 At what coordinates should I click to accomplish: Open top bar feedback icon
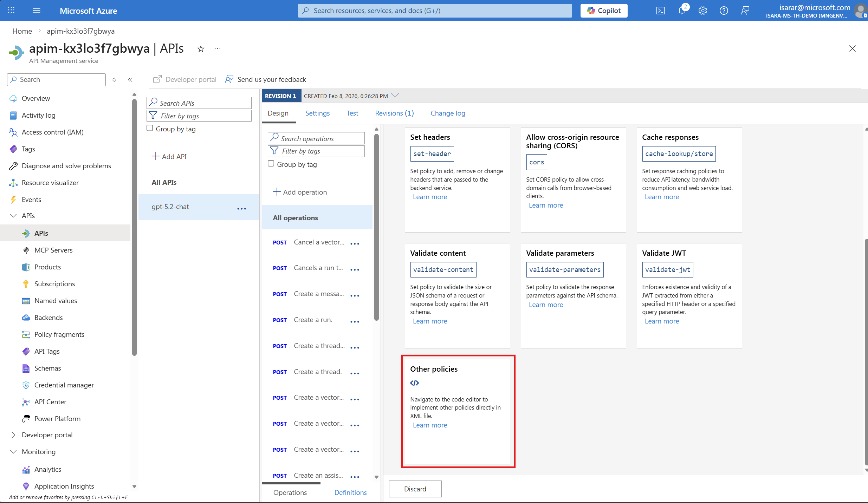point(745,11)
